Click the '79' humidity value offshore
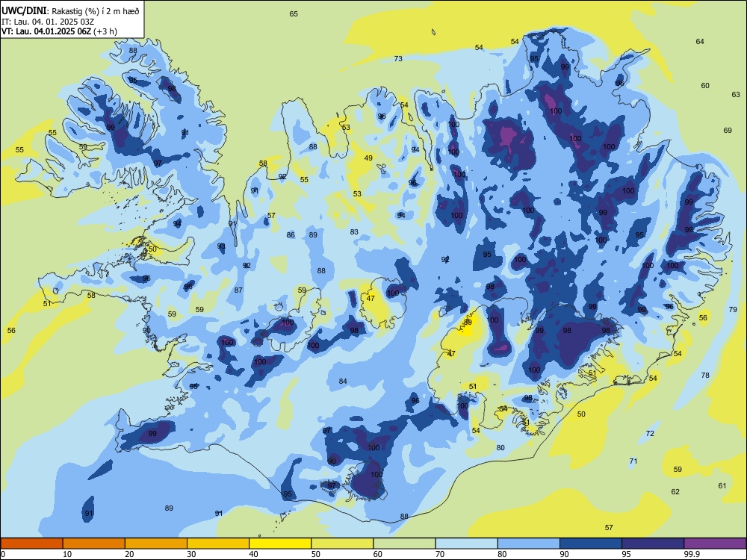This screenshot has width=747, height=560. [733, 310]
